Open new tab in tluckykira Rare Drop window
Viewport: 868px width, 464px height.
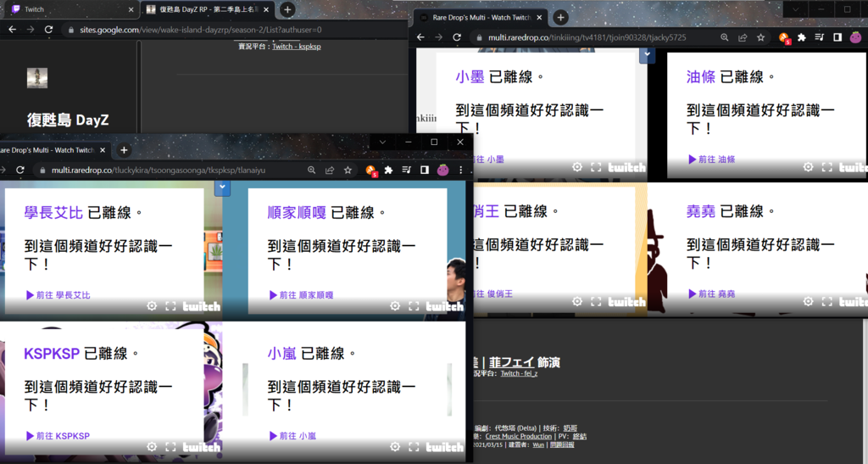[124, 150]
